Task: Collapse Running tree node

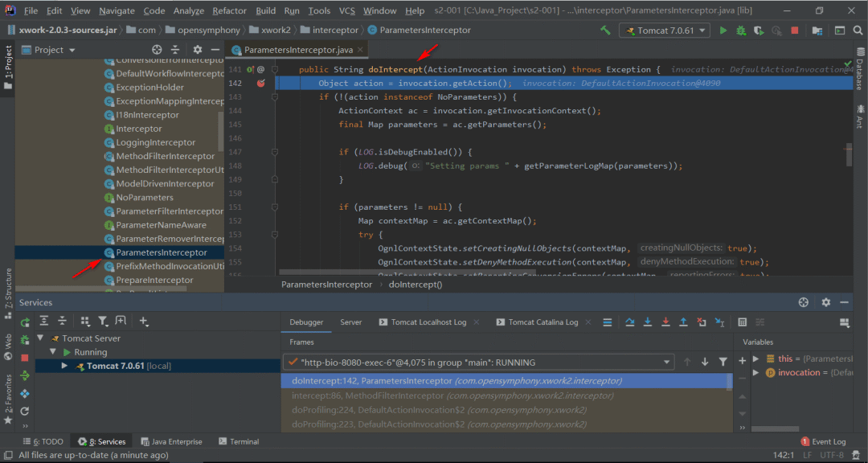Action: click(x=53, y=352)
